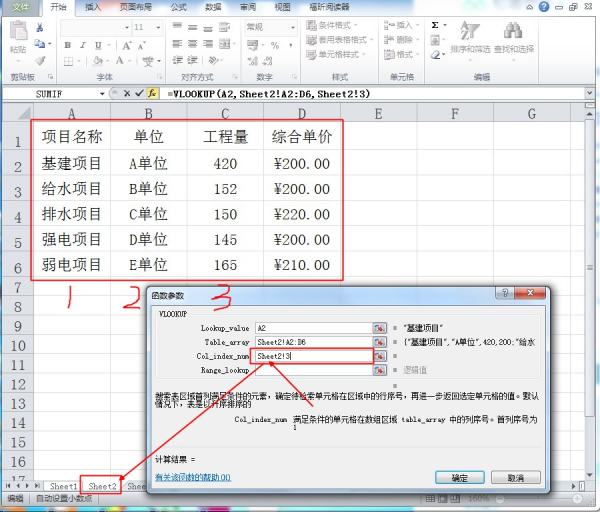Open the number format 常规 dropdown
The height and width of the screenshot is (512, 600).
(x=293, y=27)
